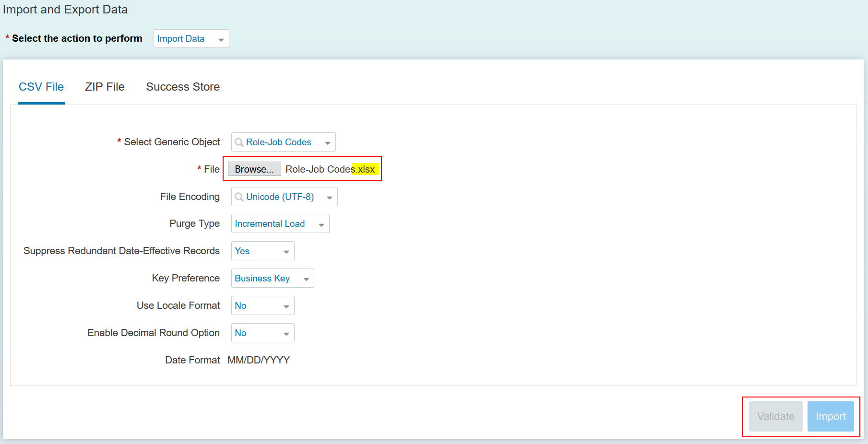Open the Role-Job Codes generic object dropdown

(283, 142)
